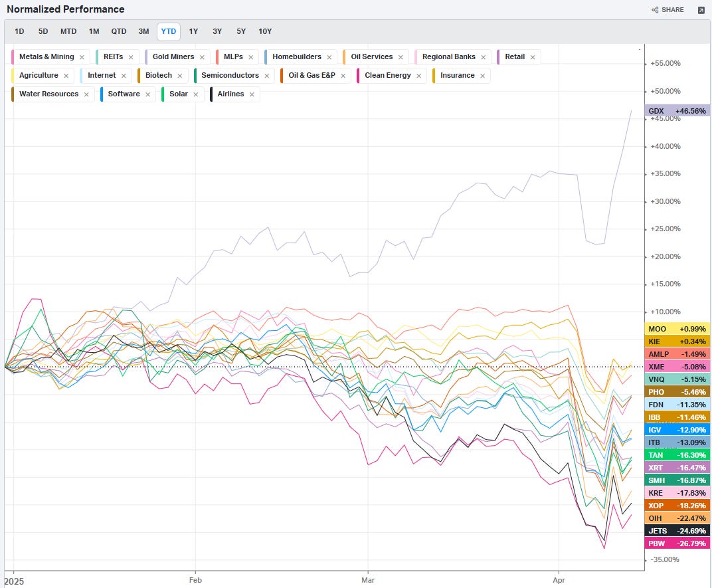This screenshot has width=712, height=588.
Task: Click the Apr x-axis label
Action: coord(559,580)
